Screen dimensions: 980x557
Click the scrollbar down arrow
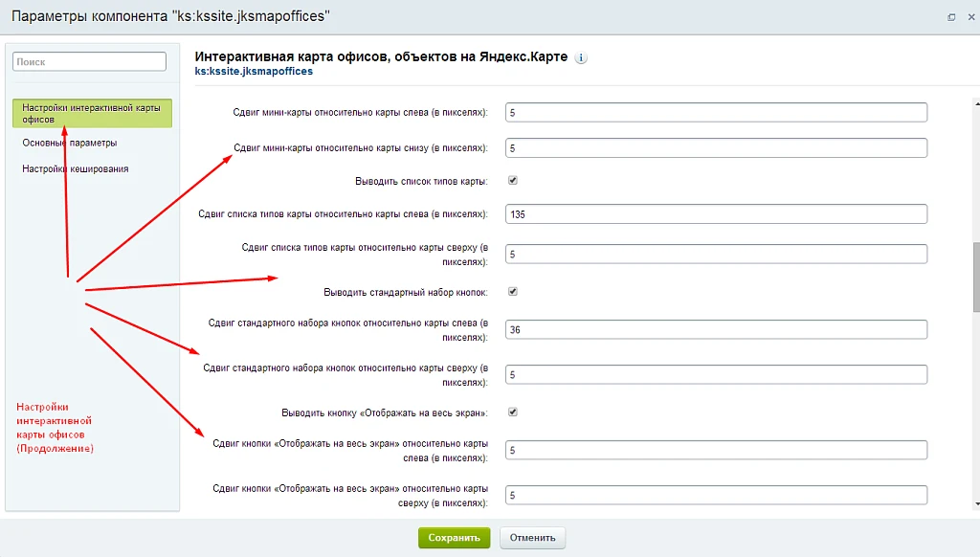click(x=977, y=503)
